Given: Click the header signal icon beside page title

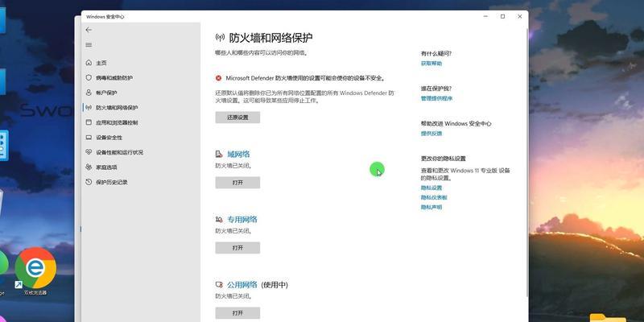Looking at the screenshot, I should (x=220, y=38).
